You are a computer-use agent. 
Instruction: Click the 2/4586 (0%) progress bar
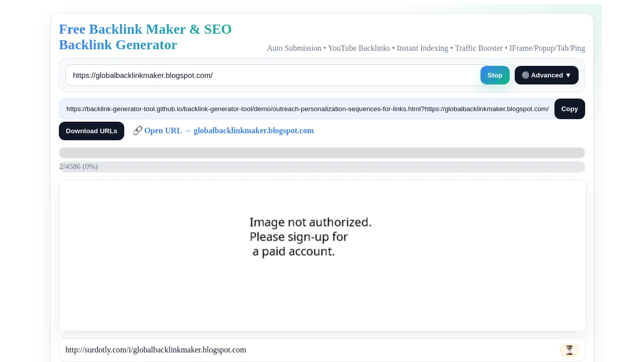coord(322,167)
